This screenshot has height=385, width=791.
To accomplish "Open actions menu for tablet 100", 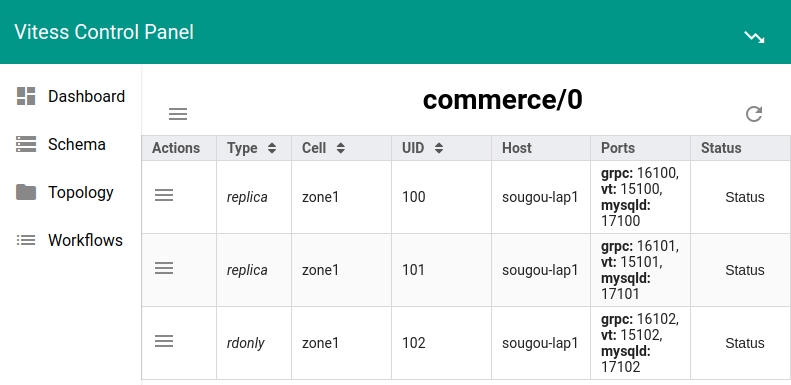I will pos(164,195).
